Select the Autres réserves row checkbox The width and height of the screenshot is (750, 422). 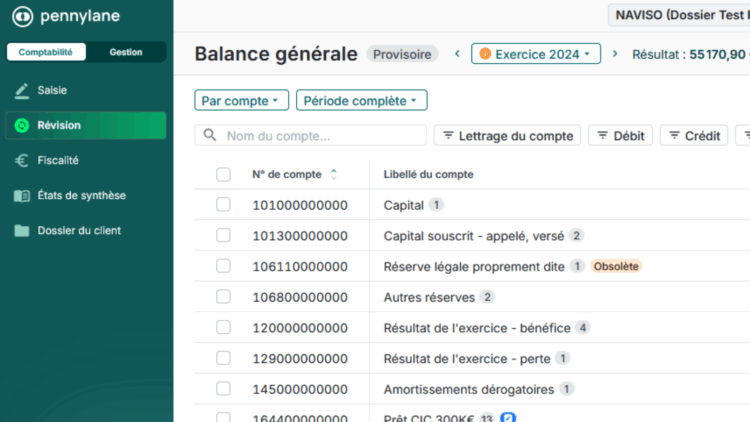(223, 297)
